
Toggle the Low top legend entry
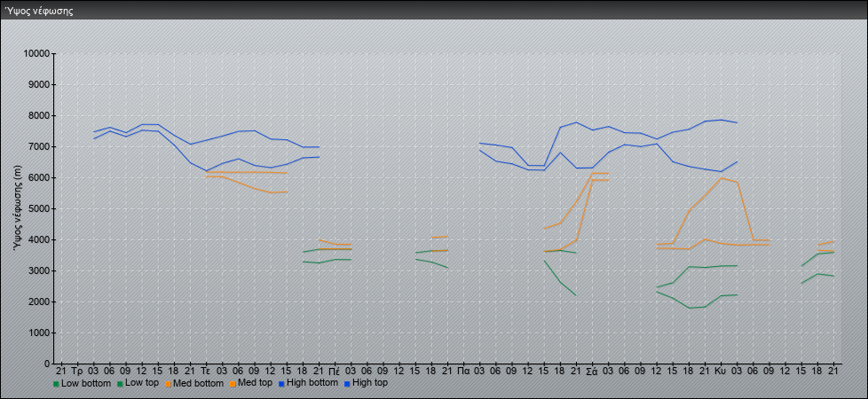(x=138, y=383)
